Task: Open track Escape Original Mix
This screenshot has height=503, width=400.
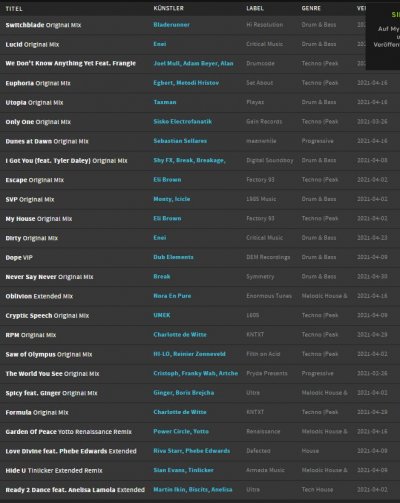Action: [x=35, y=180]
